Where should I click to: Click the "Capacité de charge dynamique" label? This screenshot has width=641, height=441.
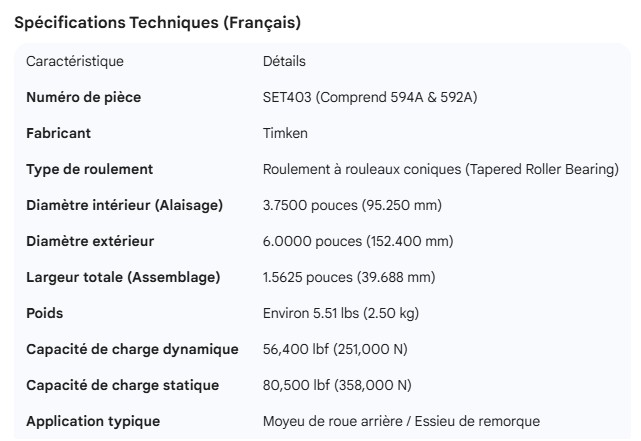(132, 349)
